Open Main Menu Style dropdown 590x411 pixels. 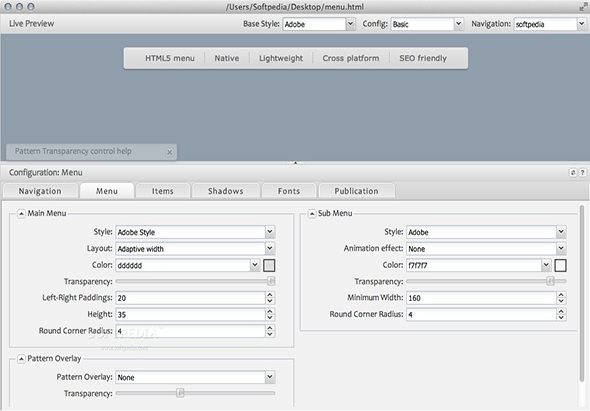[270, 232]
